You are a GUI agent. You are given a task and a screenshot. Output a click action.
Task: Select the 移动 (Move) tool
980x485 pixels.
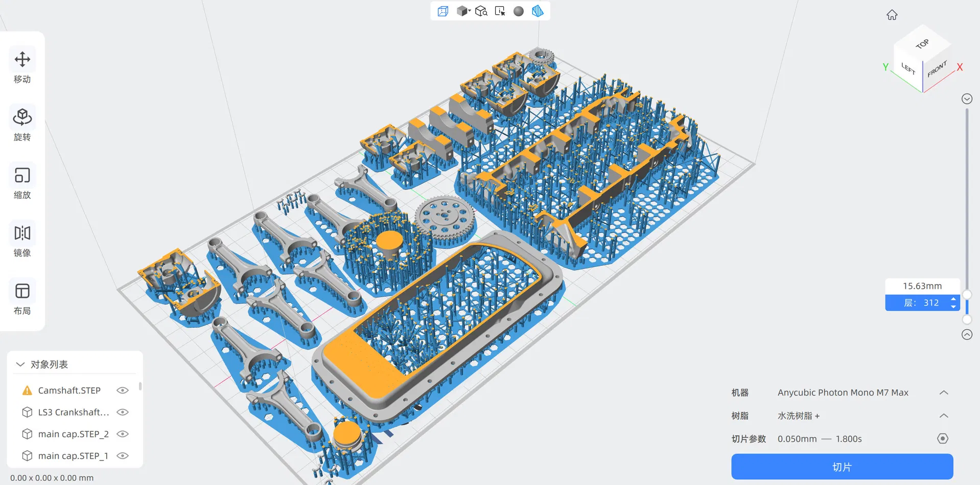(x=22, y=66)
